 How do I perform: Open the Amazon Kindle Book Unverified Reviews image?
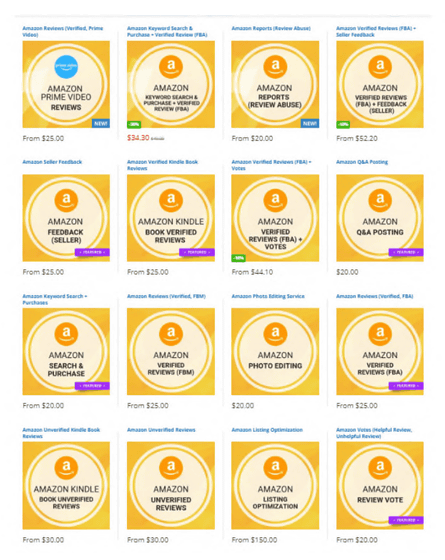66,485
